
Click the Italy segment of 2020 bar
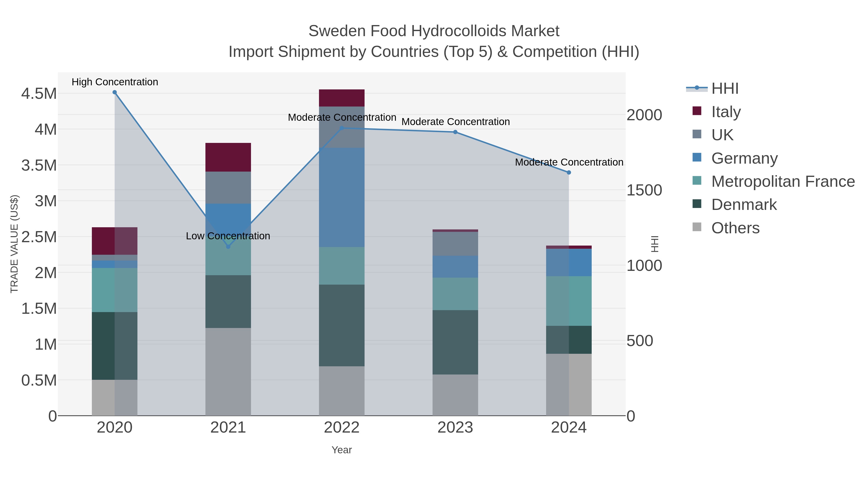[x=115, y=241]
